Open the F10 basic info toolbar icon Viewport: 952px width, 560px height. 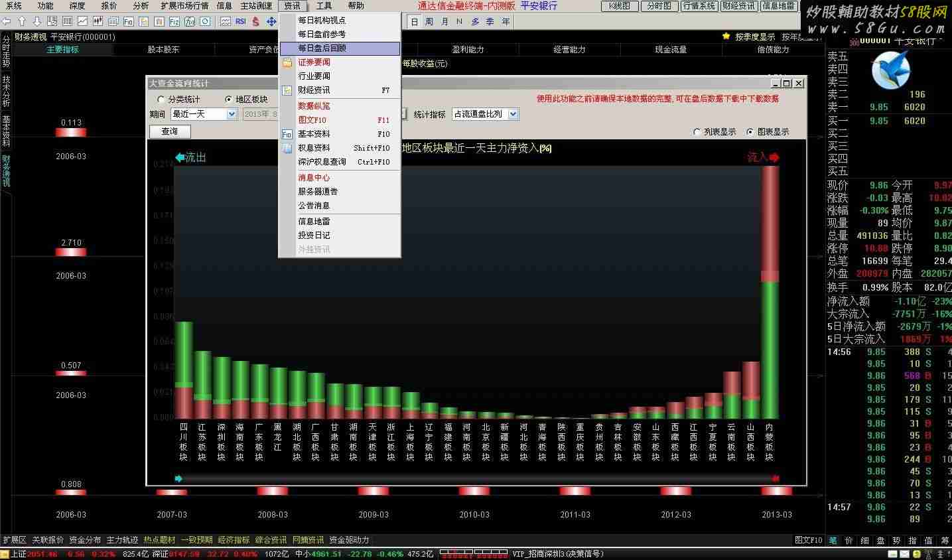point(129,21)
